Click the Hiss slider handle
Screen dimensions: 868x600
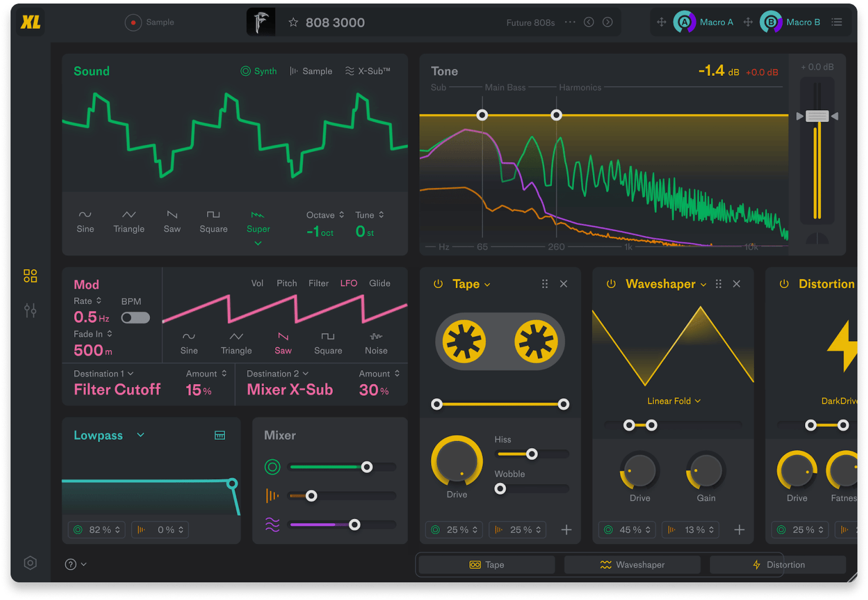click(532, 454)
